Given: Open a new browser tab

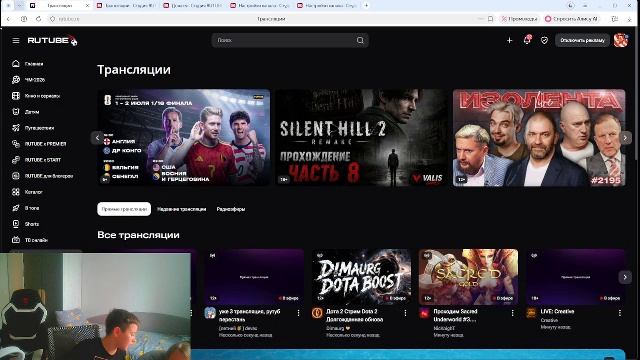Looking at the screenshot, I should pyautogui.click(x=366, y=6).
